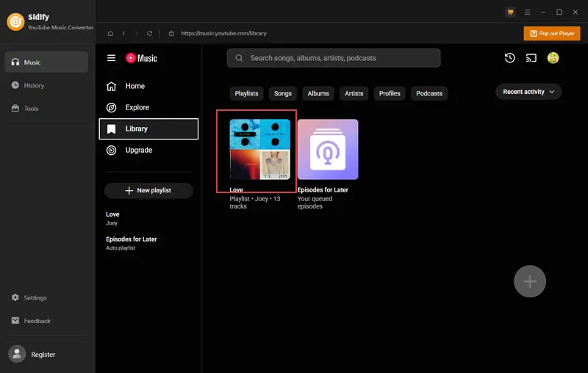Image resolution: width=588 pixels, height=373 pixels.
Task: Open the Episodes for Later thumbnail
Action: (x=328, y=150)
